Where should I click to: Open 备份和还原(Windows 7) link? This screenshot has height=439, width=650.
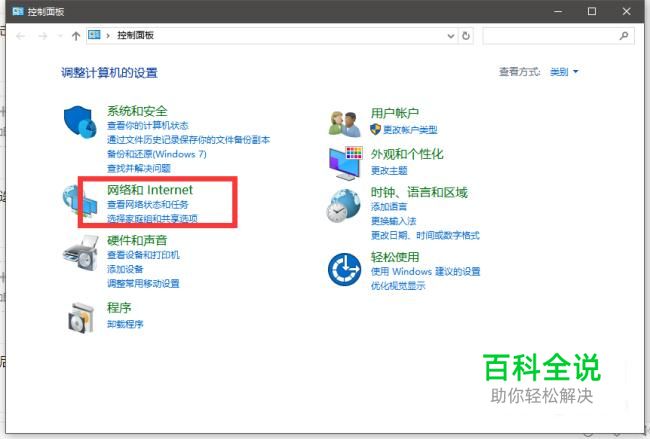click(157, 154)
